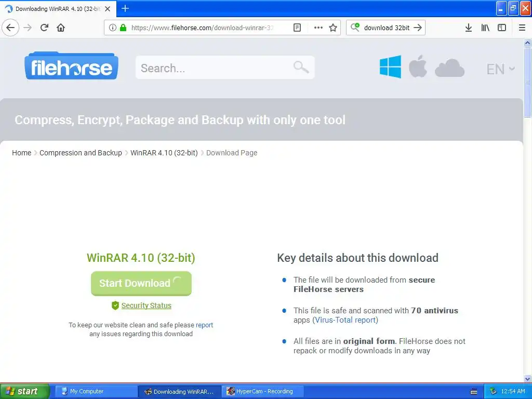The width and height of the screenshot is (532, 399).
Task: Focus the FileHorse Search field
Action: click(x=225, y=68)
